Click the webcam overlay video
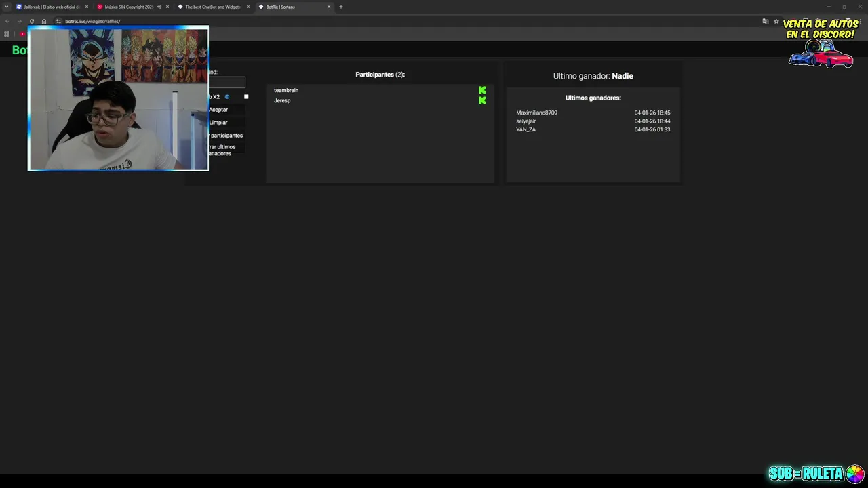Image resolution: width=868 pixels, height=488 pixels. [x=118, y=98]
